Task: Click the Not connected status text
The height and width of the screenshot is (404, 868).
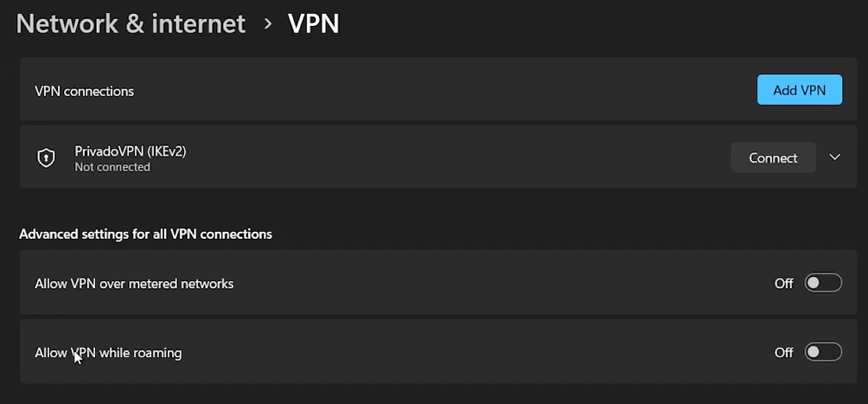Action: click(x=112, y=167)
